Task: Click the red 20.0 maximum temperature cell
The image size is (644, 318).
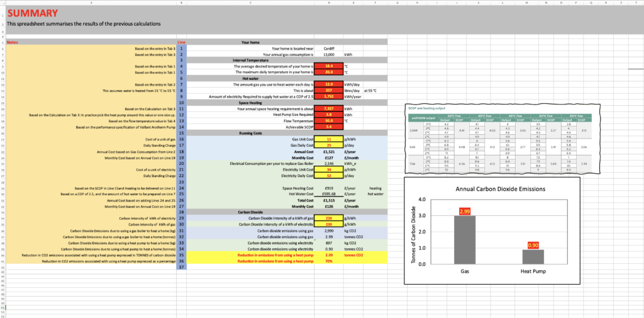Action: click(328, 72)
